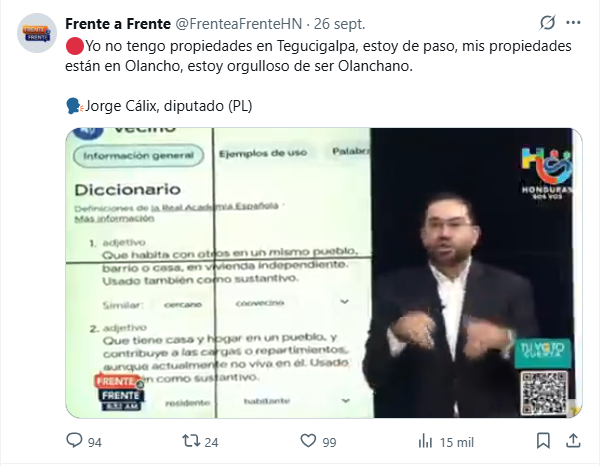The image size is (602, 466).
Task: Open Frente a Frente profile avatar
Action: (37, 33)
